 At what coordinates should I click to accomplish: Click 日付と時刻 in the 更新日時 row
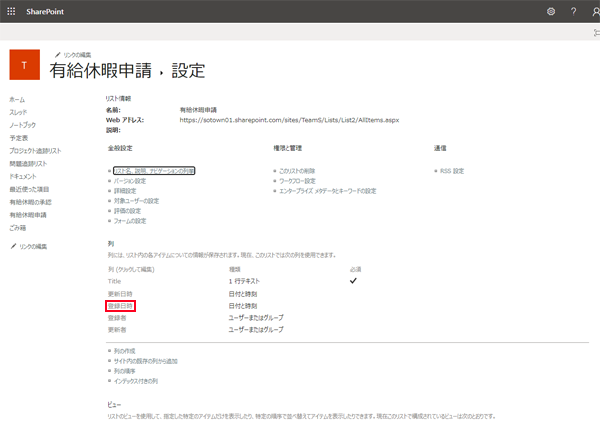point(243,294)
